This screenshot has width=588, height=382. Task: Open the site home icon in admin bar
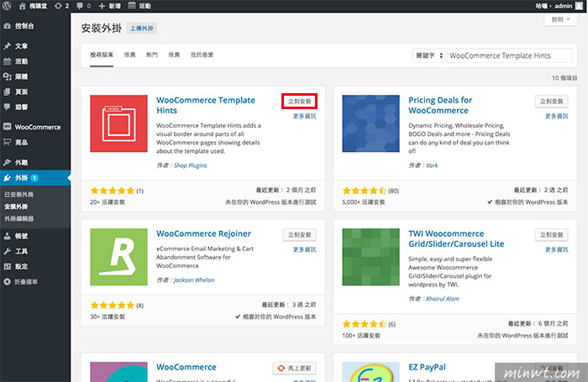click(22, 6)
